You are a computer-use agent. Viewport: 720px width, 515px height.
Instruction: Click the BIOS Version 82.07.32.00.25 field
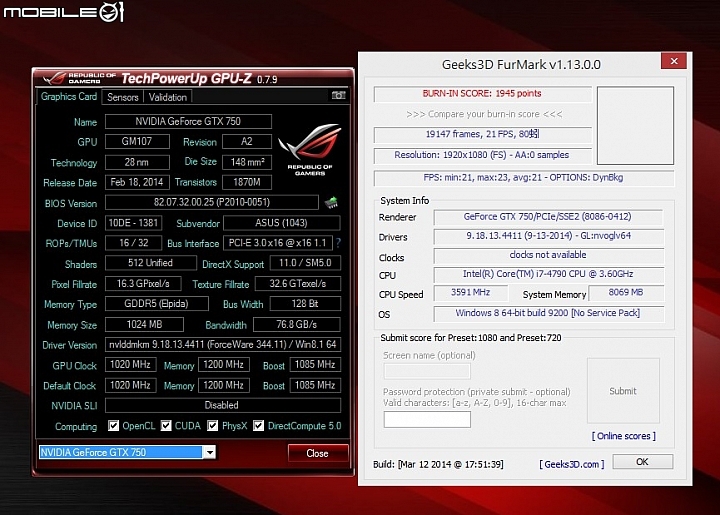click(212, 202)
